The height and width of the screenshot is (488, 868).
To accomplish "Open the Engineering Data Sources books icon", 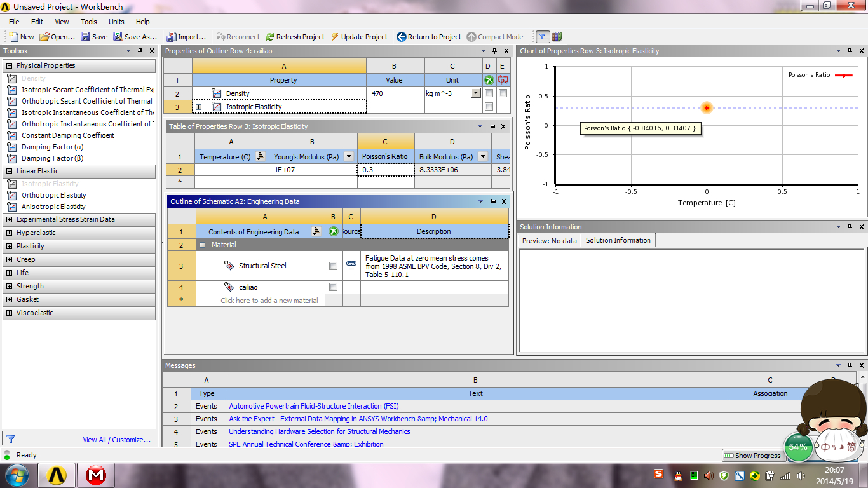I will (x=557, y=37).
